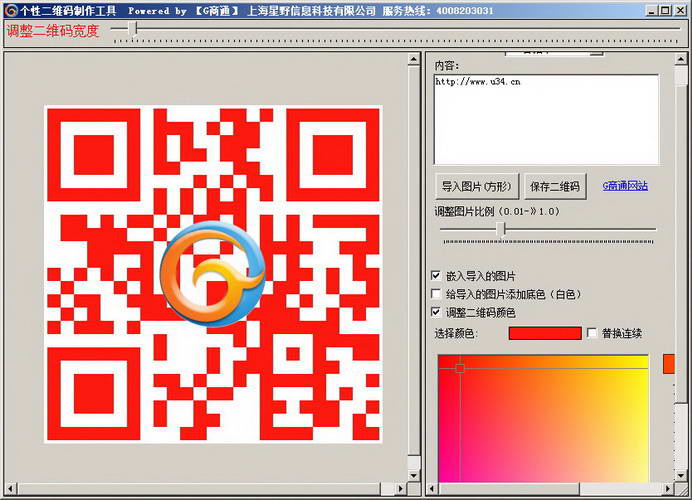Click the 保存二维码 button
The height and width of the screenshot is (500, 692).
555,187
